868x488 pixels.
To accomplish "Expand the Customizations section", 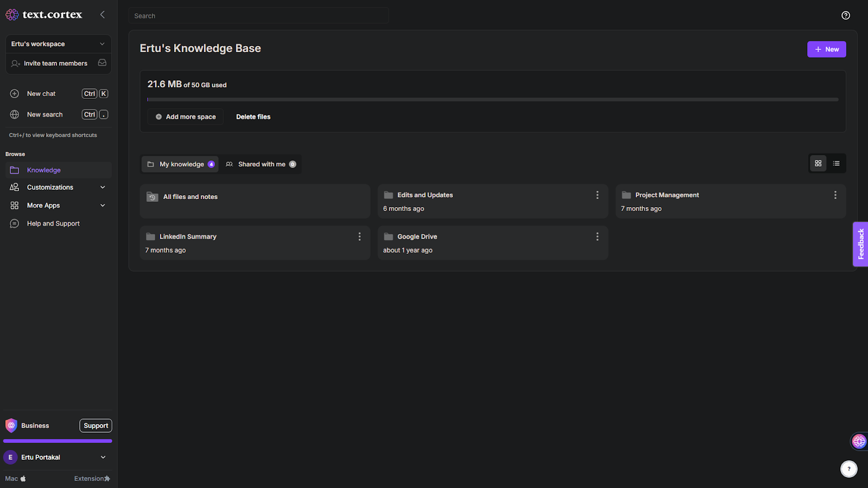I will click(59, 187).
